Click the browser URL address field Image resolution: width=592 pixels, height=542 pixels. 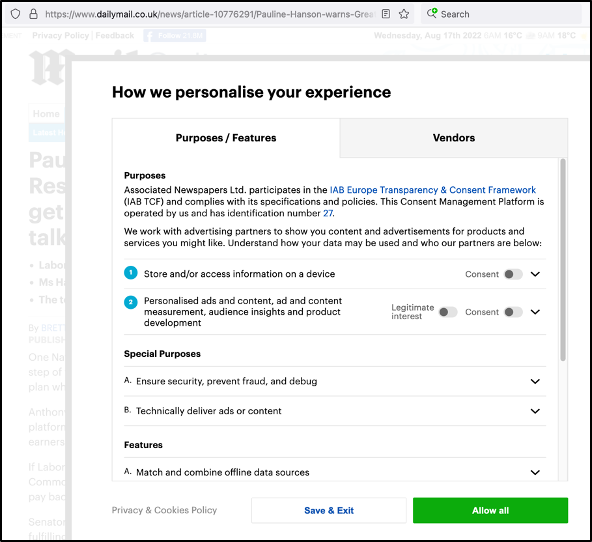tap(210, 14)
